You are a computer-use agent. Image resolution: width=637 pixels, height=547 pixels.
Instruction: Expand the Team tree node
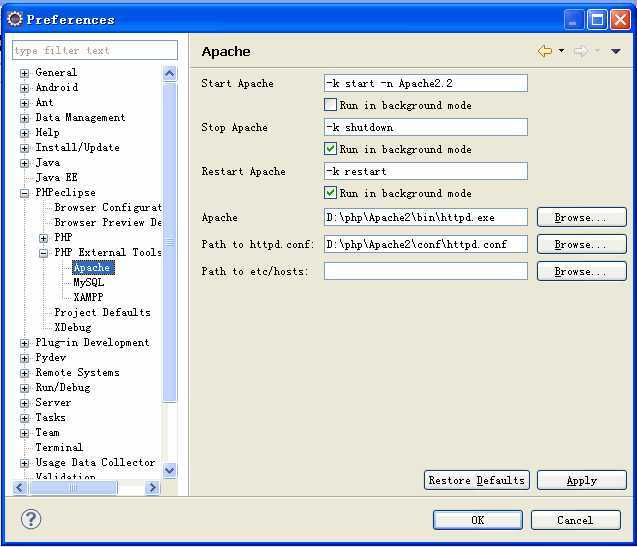24,434
